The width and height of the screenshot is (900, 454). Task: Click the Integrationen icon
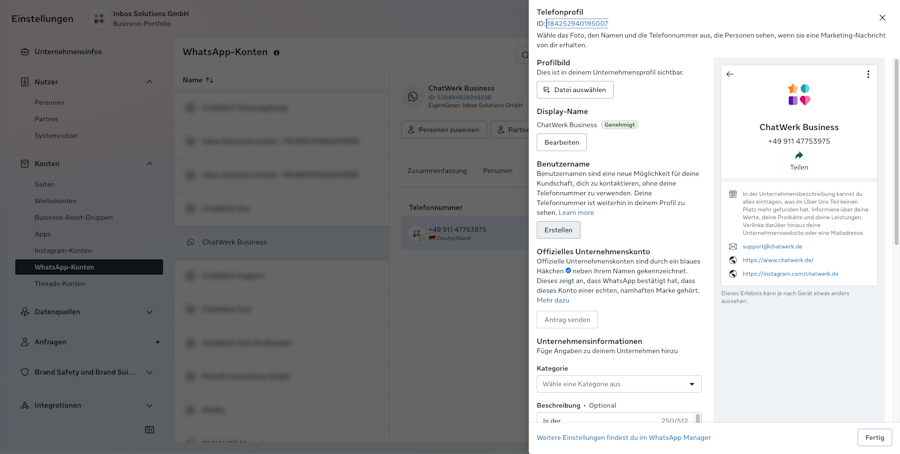click(25, 405)
